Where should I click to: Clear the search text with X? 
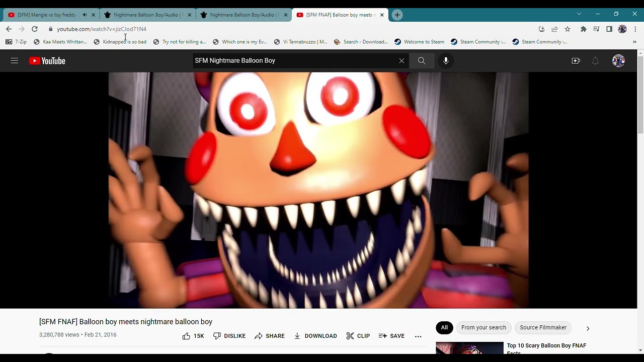tap(401, 61)
